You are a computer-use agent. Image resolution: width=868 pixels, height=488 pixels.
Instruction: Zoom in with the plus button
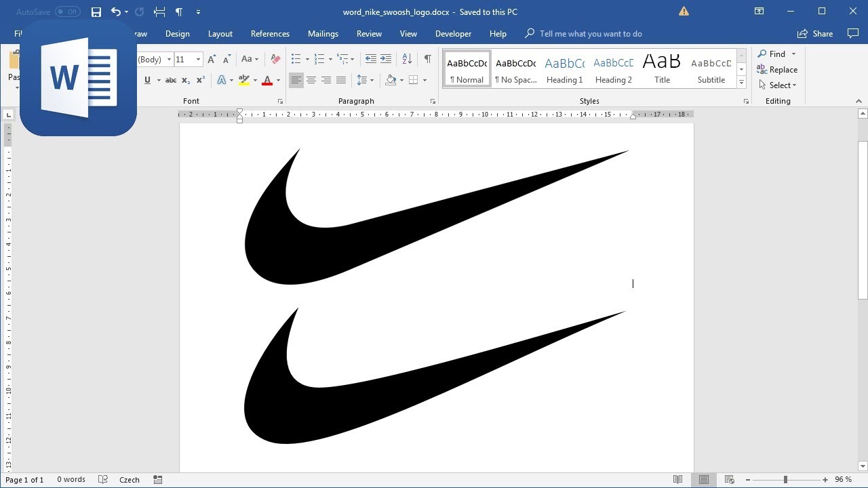[825, 480]
